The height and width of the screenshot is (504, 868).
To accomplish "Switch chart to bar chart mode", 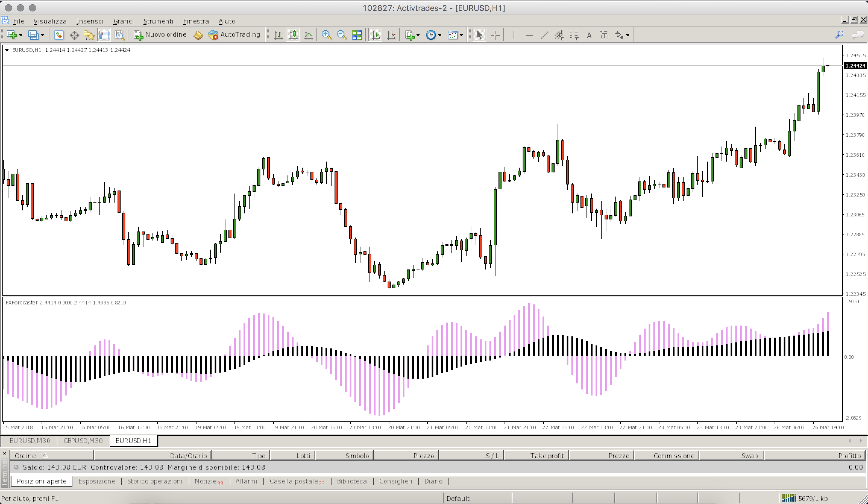I will coord(278,35).
